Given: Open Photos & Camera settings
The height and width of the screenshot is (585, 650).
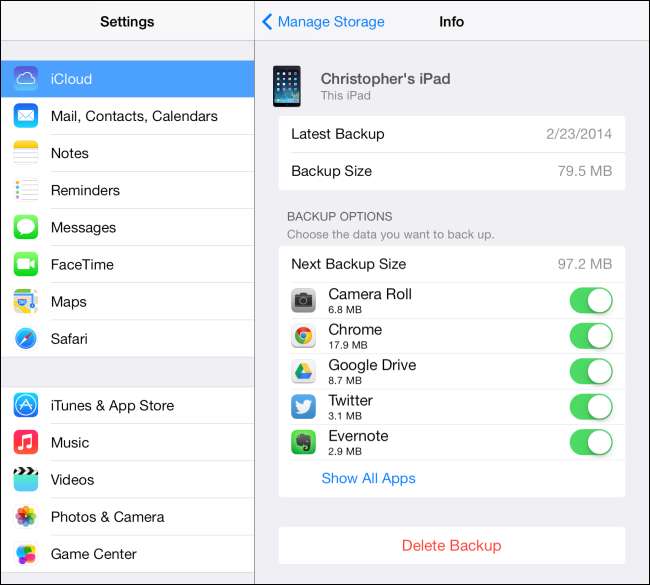Looking at the screenshot, I should click(128, 517).
